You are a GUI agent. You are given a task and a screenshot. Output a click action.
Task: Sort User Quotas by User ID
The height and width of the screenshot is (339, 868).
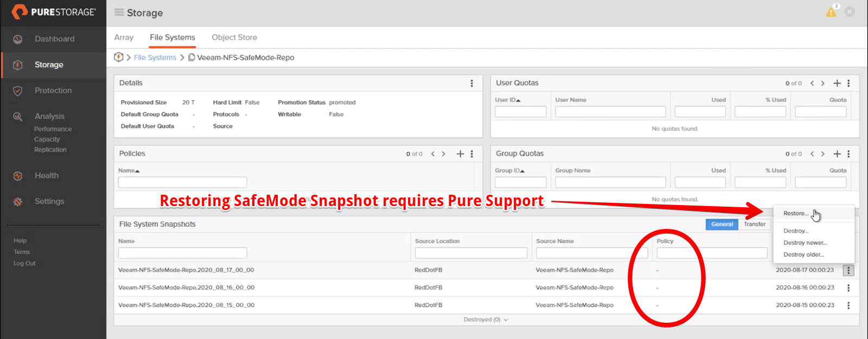pyautogui.click(x=508, y=100)
